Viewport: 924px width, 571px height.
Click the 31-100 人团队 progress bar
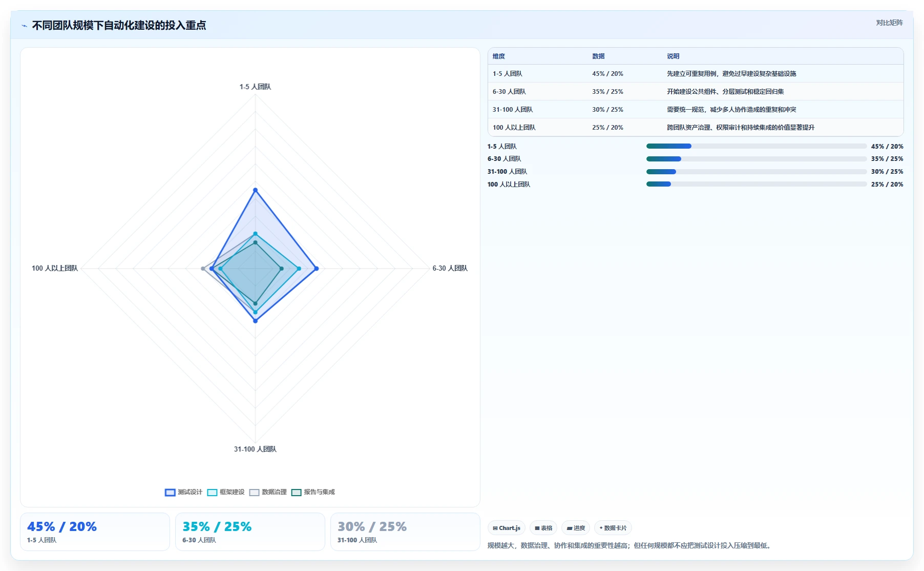757,172
